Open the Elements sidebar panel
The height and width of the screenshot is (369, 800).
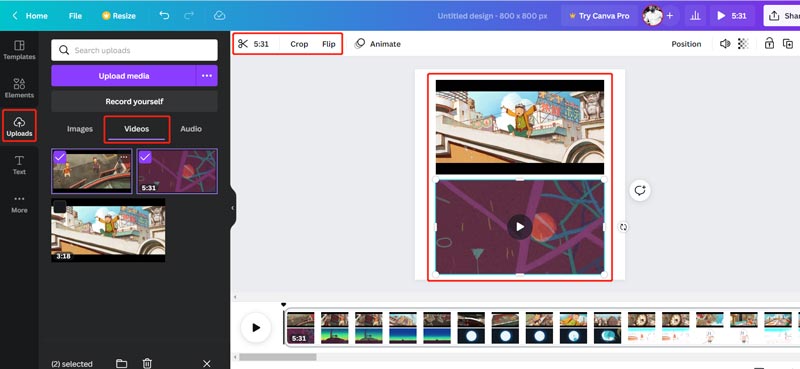pyautogui.click(x=19, y=88)
